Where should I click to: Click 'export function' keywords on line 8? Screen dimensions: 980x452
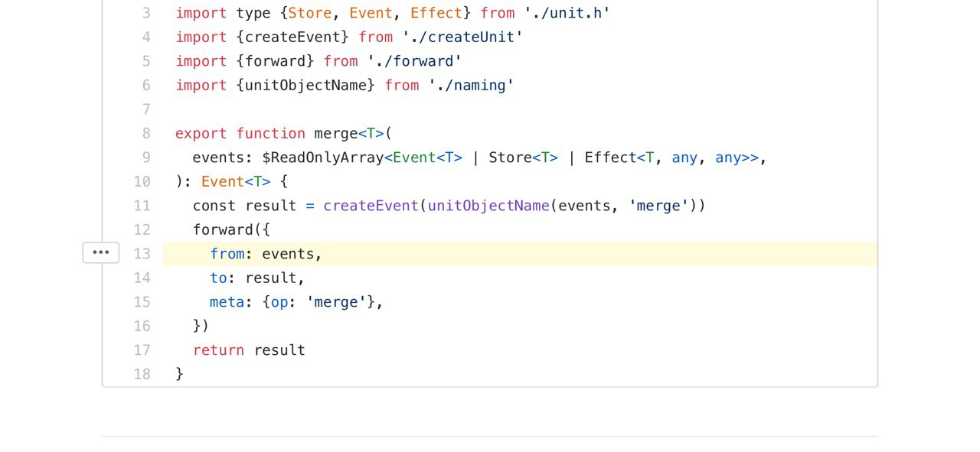pos(240,133)
